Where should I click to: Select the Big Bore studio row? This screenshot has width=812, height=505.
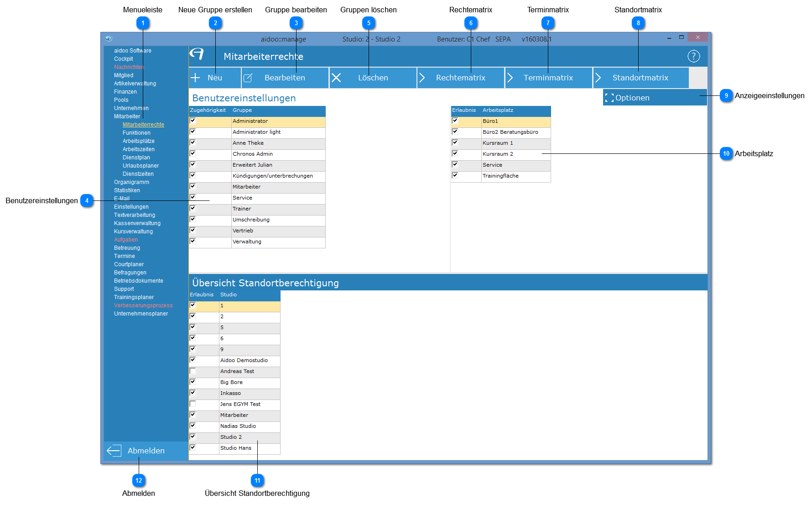[235, 382]
